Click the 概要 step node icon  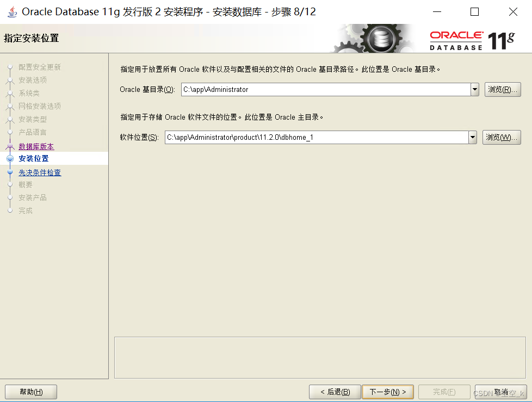click(12, 184)
